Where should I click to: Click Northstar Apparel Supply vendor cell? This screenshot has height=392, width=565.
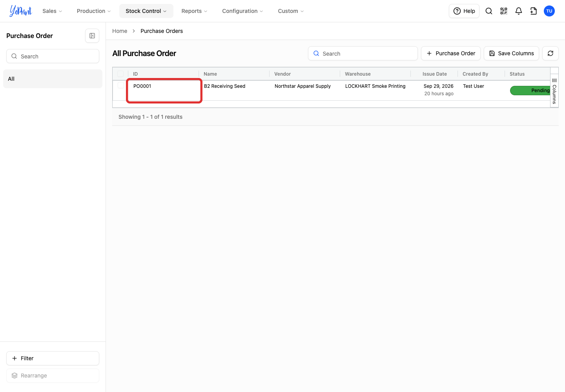pyautogui.click(x=303, y=86)
